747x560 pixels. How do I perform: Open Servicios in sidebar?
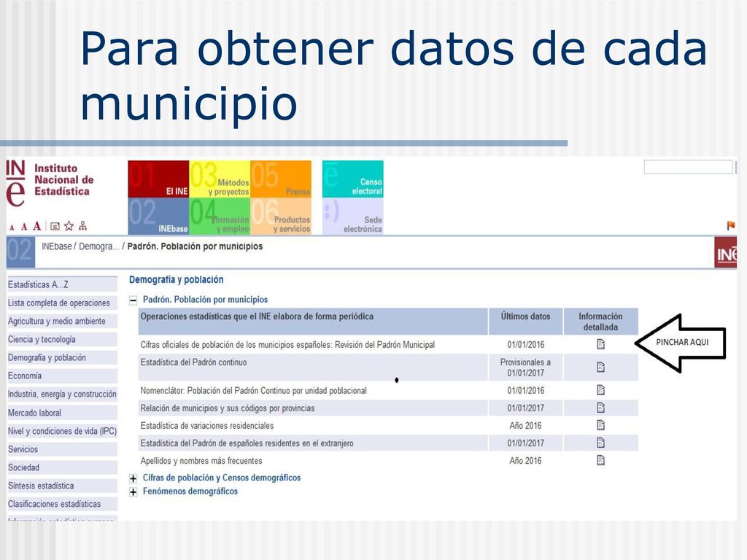(62, 449)
